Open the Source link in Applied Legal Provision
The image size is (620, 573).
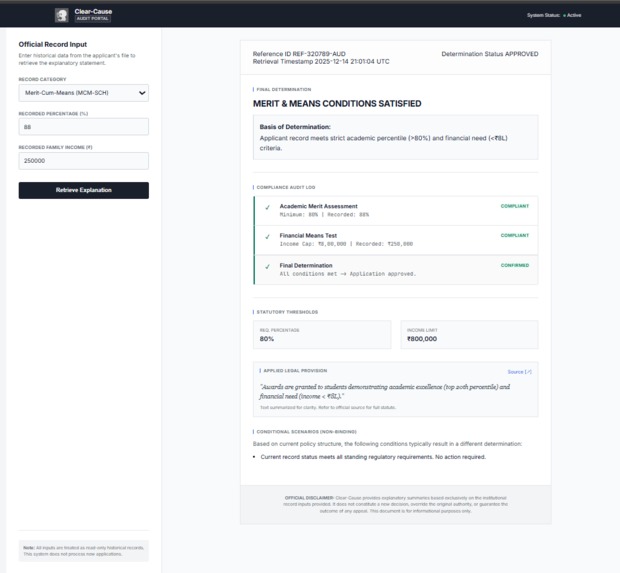pyautogui.click(x=519, y=372)
